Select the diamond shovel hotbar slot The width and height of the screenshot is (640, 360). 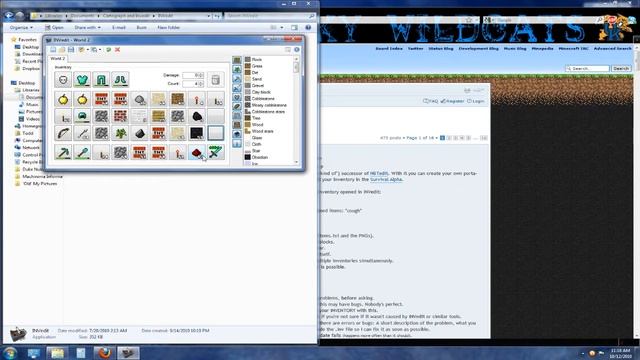pos(82,152)
